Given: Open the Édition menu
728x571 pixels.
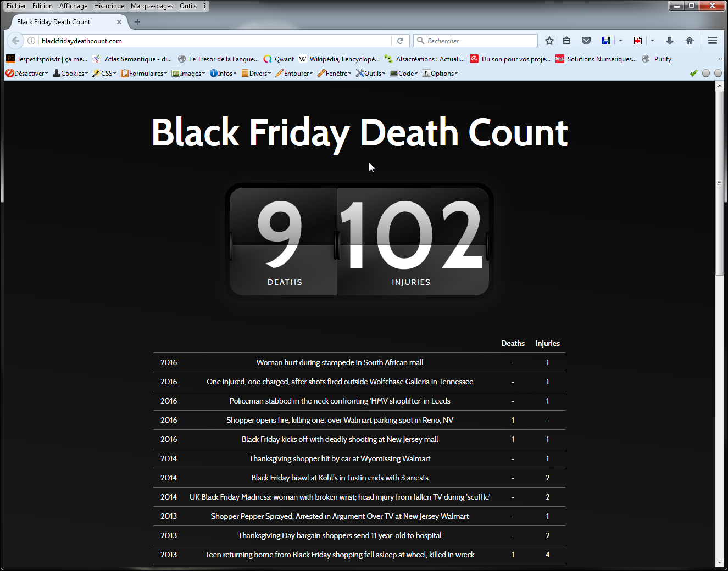Looking at the screenshot, I should coord(42,6).
